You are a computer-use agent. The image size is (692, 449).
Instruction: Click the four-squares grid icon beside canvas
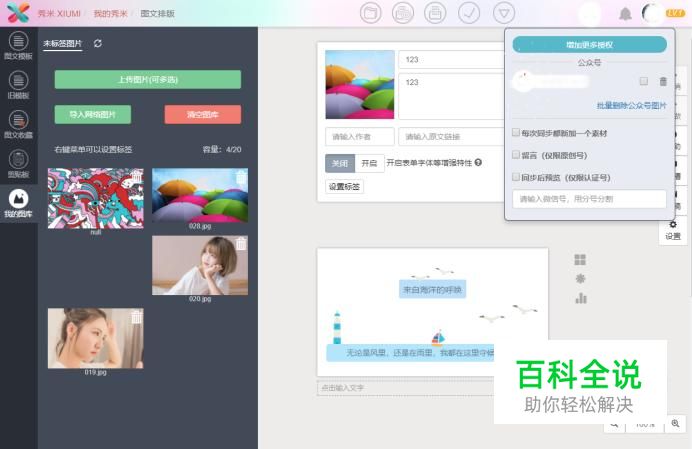tap(580, 260)
